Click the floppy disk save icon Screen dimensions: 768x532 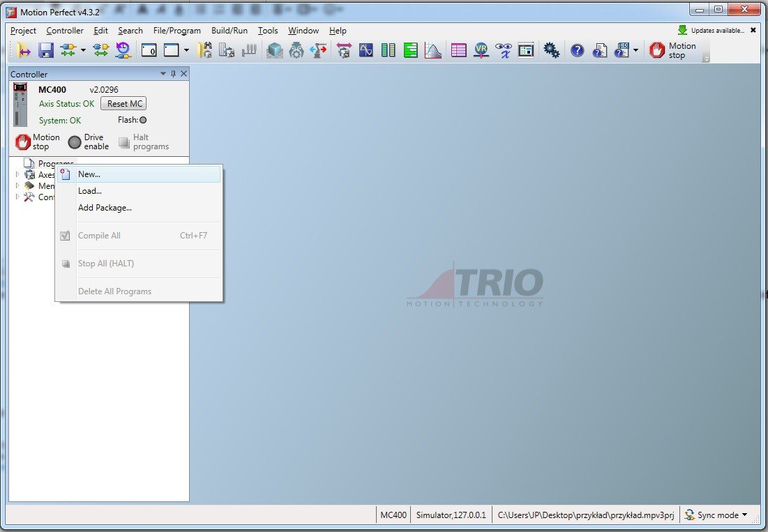click(45, 50)
